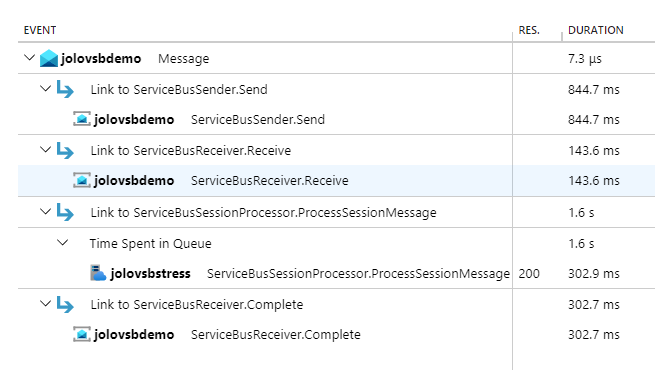The width and height of the screenshot is (655, 370).
Task: Click the Service Bus icon for ServiceBusSender.Send row
Action: point(82,119)
